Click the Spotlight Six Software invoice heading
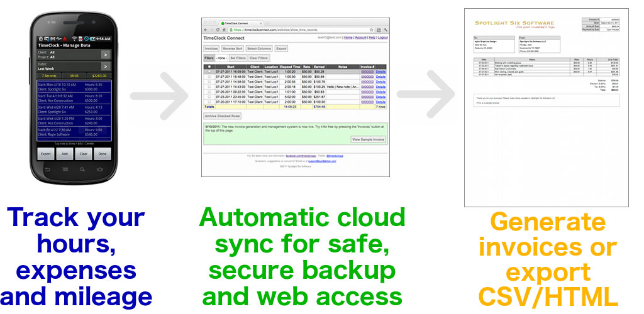Image resolution: width=644 pixels, height=314 pixels. tap(514, 23)
